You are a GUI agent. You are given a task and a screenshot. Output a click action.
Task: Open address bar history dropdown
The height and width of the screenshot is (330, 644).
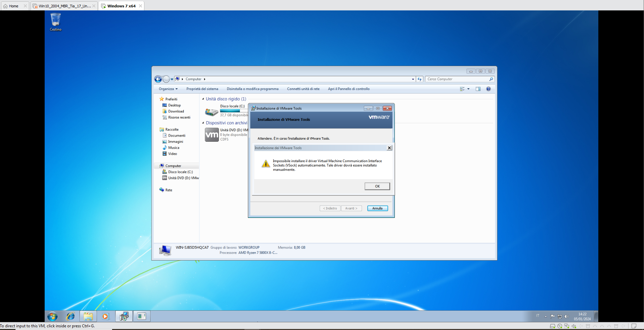pyautogui.click(x=413, y=79)
